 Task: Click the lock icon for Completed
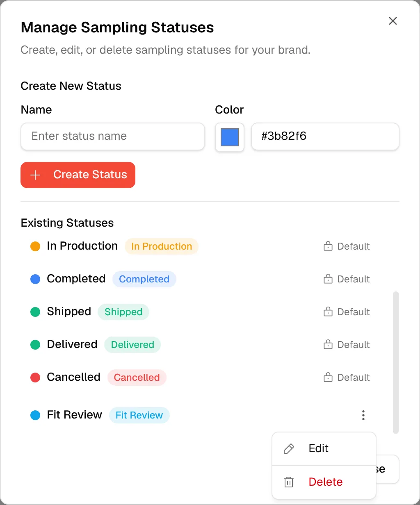tap(328, 279)
